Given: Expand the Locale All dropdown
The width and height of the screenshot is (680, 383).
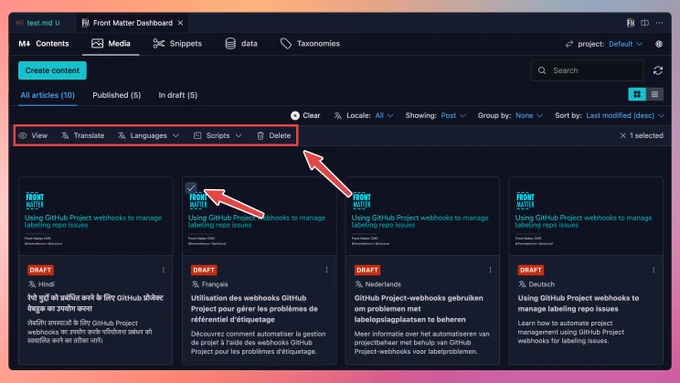Looking at the screenshot, I should pos(384,115).
